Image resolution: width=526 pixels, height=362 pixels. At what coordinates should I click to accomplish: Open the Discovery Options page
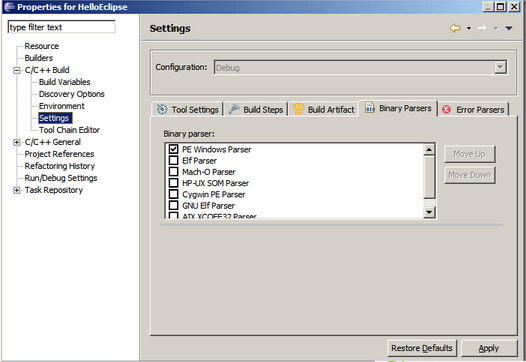coord(71,94)
